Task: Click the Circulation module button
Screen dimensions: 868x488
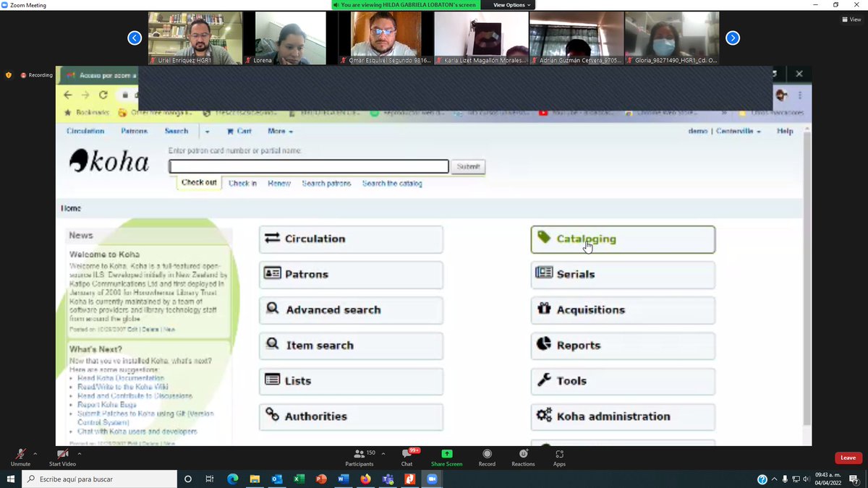Action: coord(351,239)
